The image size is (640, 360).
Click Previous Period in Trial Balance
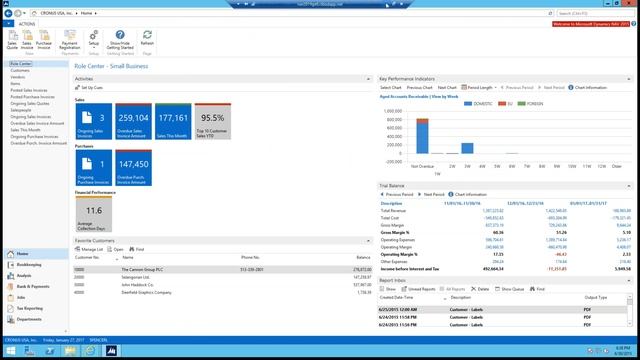(x=397, y=194)
